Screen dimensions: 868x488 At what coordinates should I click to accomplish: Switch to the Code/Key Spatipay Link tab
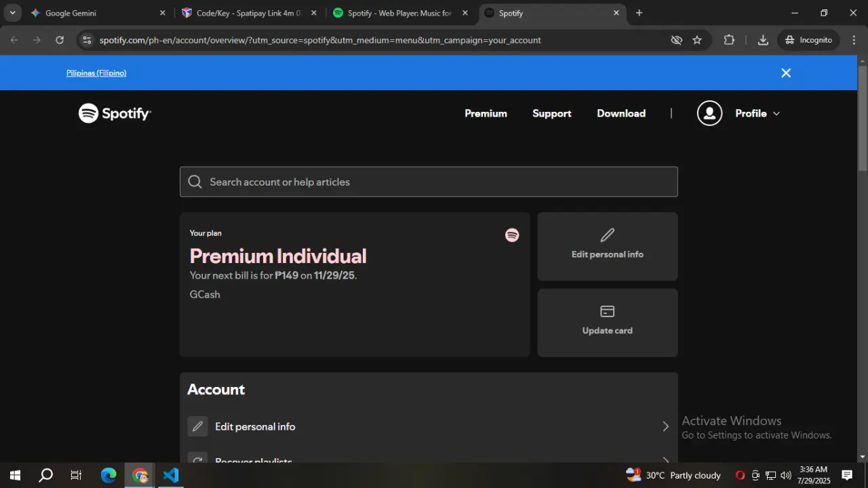(x=248, y=13)
